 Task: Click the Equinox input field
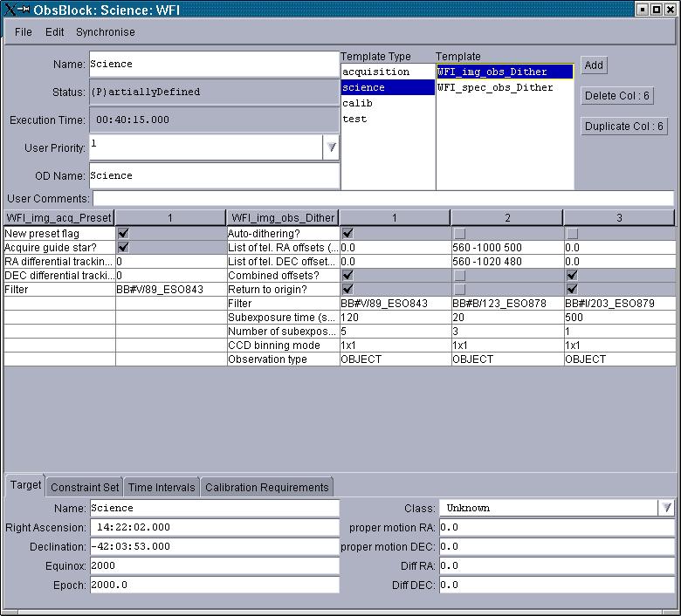(215, 565)
